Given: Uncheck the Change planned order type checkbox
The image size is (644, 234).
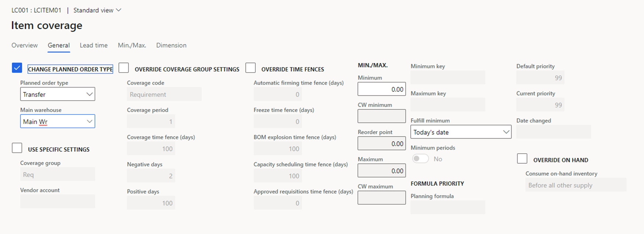Looking at the screenshot, I should 17,68.
